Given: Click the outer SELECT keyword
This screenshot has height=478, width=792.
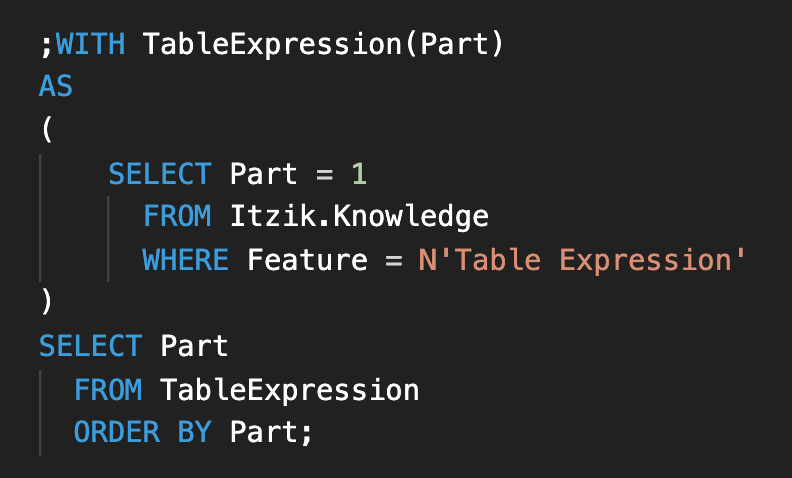Looking at the screenshot, I should (91, 347).
